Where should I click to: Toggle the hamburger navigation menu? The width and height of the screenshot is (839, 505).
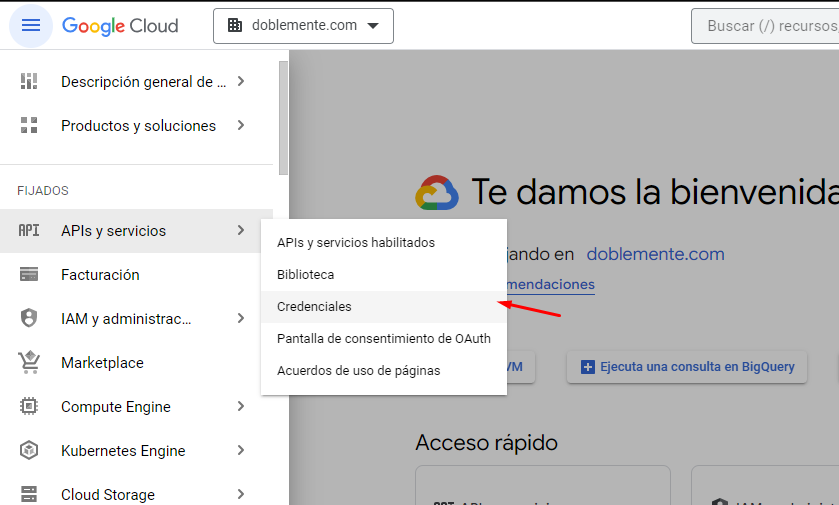(x=30, y=26)
